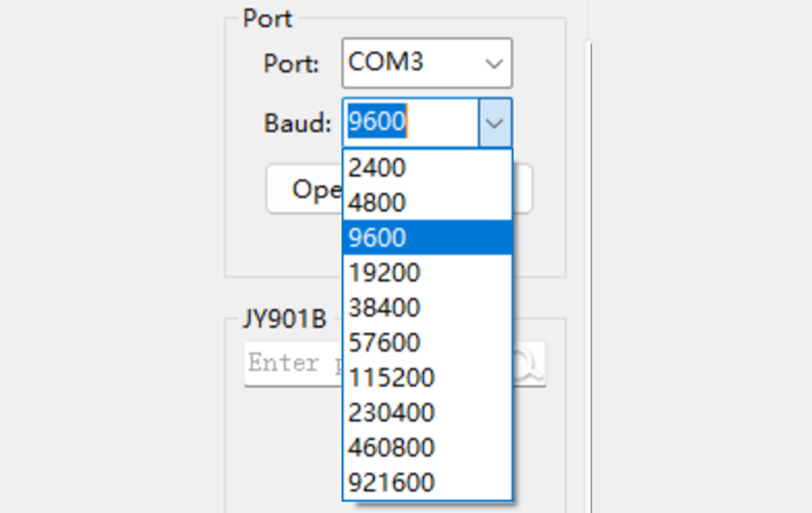
Task: Collapse the Baud list using its arrow
Action: (x=494, y=123)
